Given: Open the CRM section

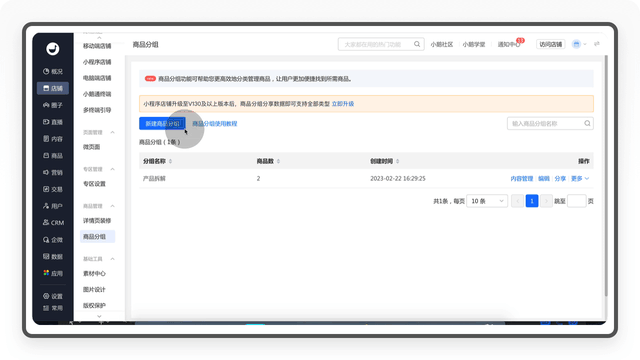Looking at the screenshot, I should tap(53, 222).
